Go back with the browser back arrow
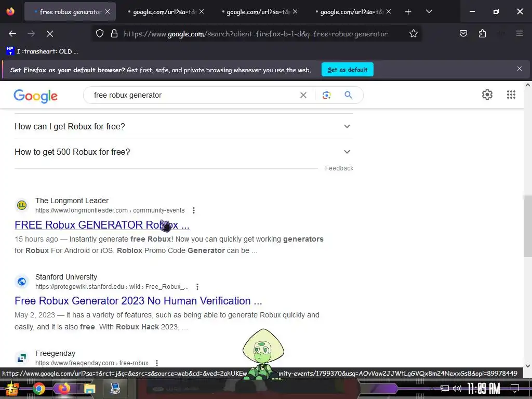The width and height of the screenshot is (532, 399). point(12,34)
